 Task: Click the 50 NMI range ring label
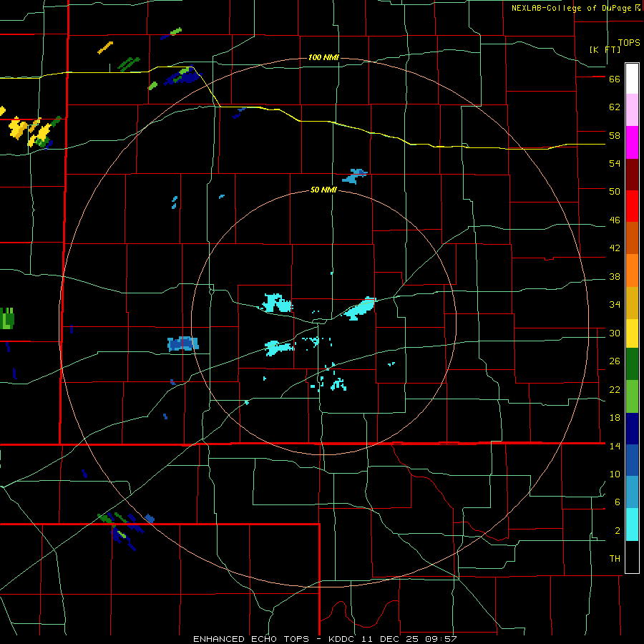tap(323, 190)
